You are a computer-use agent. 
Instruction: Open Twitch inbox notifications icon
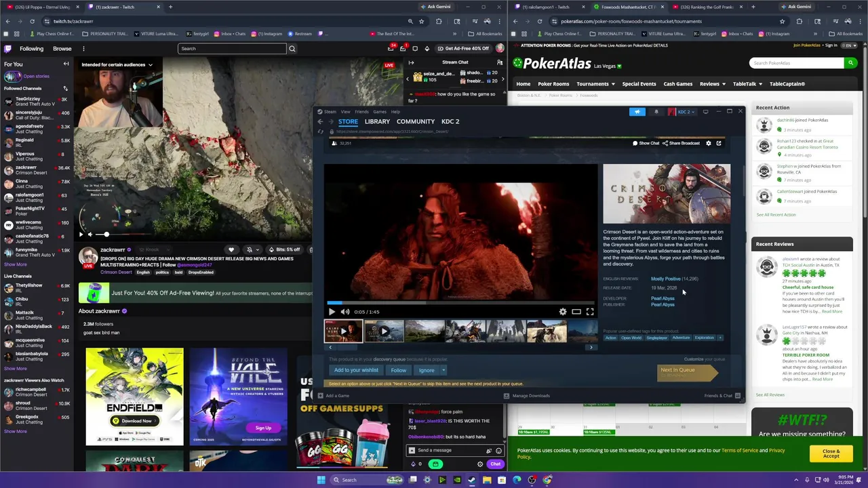403,49
